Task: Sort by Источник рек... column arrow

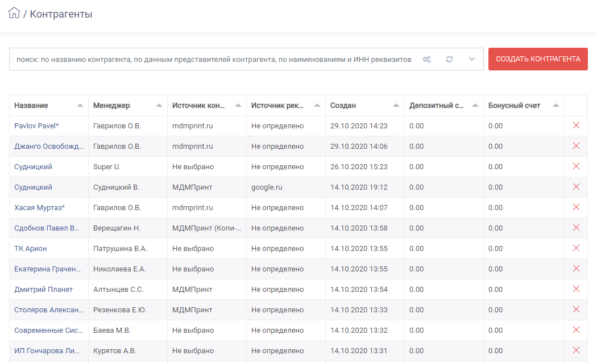Action: coord(317,106)
